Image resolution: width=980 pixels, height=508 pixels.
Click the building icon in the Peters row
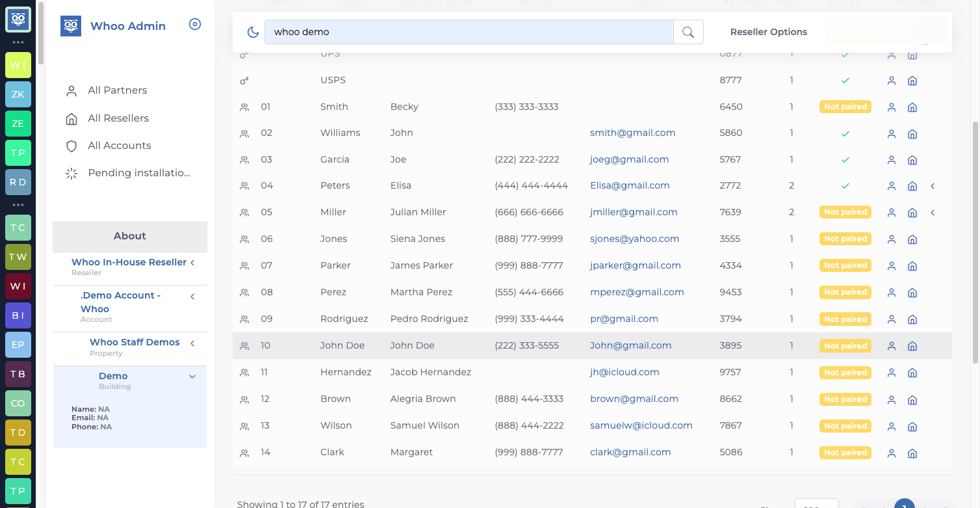912,186
